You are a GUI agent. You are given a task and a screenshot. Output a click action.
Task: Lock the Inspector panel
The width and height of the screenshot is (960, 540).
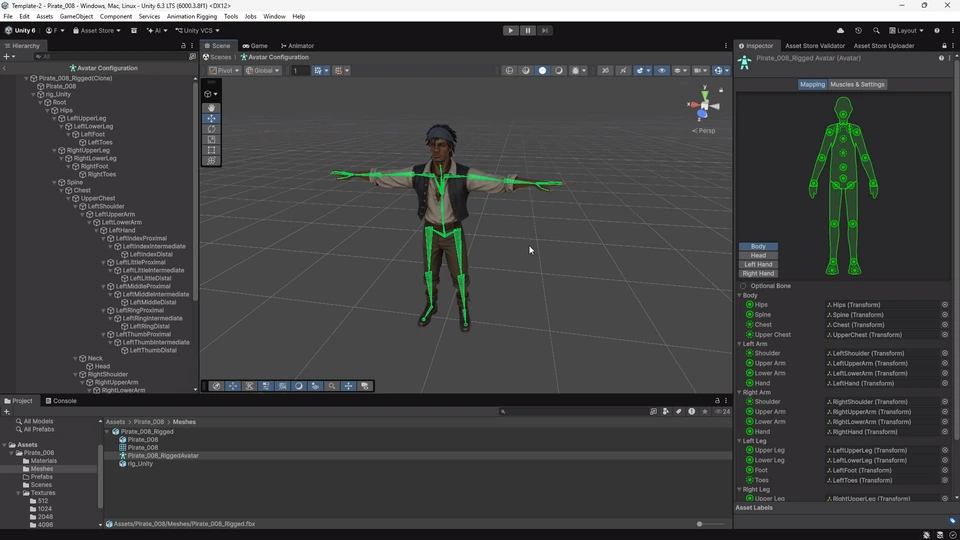point(944,46)
